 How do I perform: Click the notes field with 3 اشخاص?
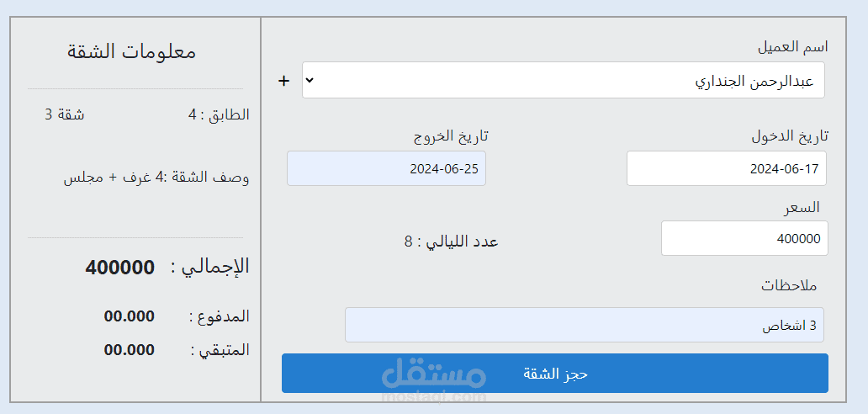coord(584,325)
